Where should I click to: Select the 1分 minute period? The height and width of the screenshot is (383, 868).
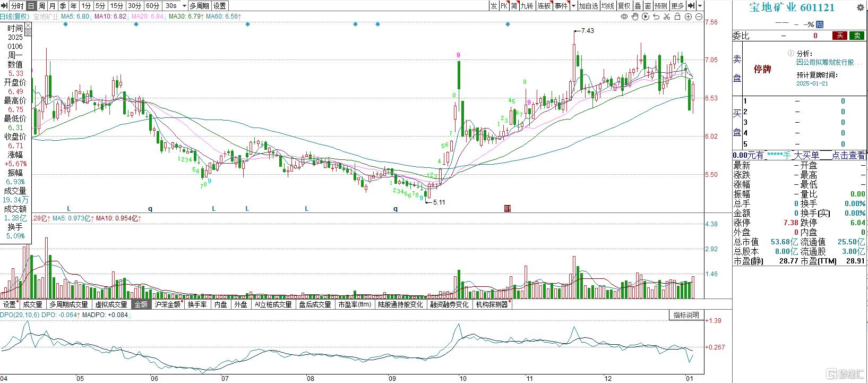coord(86,6)
